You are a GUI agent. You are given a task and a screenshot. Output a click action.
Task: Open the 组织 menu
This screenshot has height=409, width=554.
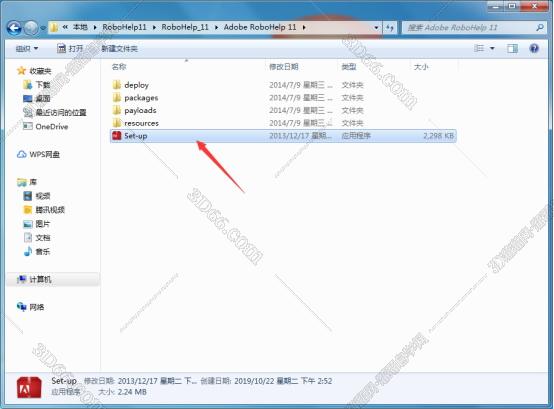tap(27, 48)
